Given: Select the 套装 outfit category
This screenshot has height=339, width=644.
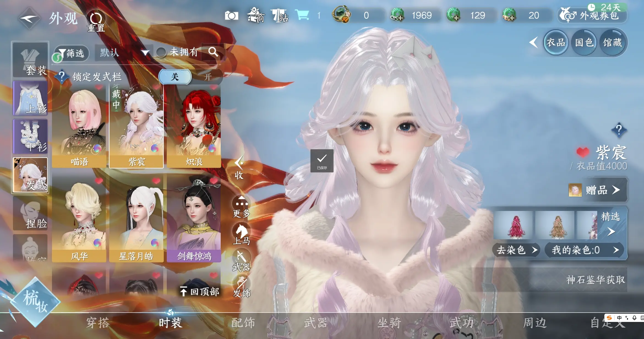Looking at the screenshot, I should (30, 60).
